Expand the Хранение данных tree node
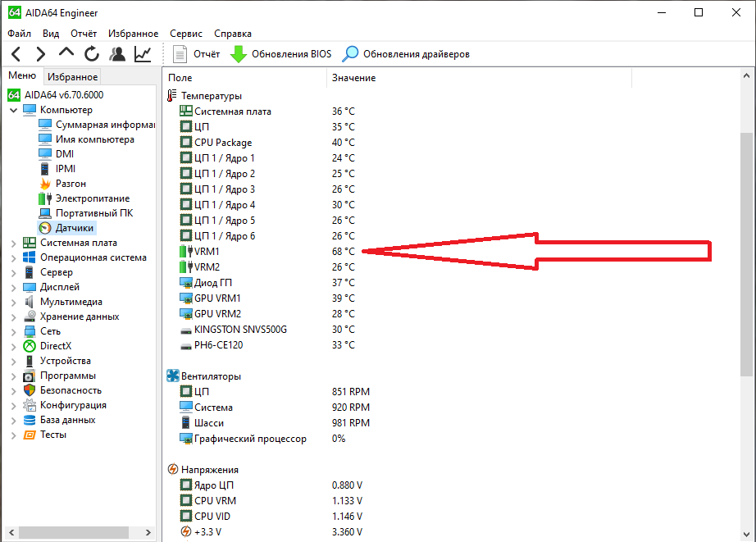This screenshot has width=756, height=542. [x=13, y=317]
